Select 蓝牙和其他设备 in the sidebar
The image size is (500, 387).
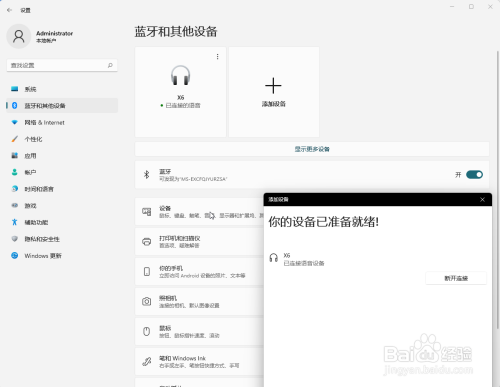(x=62, y=106)
